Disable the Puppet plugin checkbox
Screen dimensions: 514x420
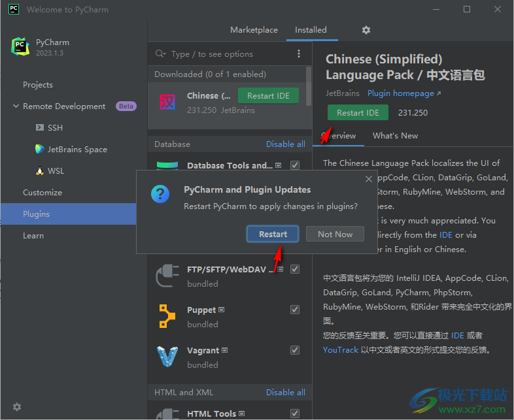point(295,310)
